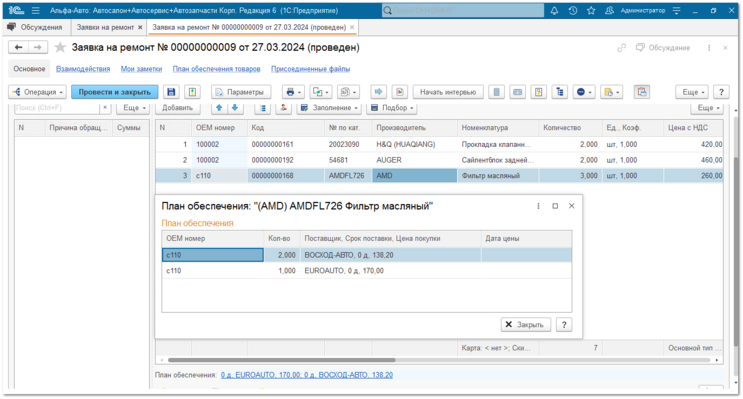Open the dark circle dropdown in toolbar
The width and height of the screenshot is (743, 399).
click(x=584, y=92)
